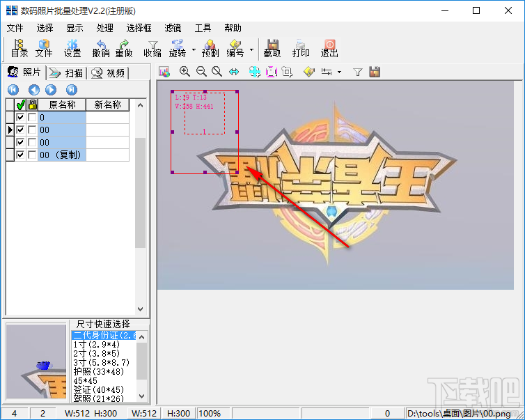
Task: Click size list scroll down arrow
Action: (x=141, y=396)
